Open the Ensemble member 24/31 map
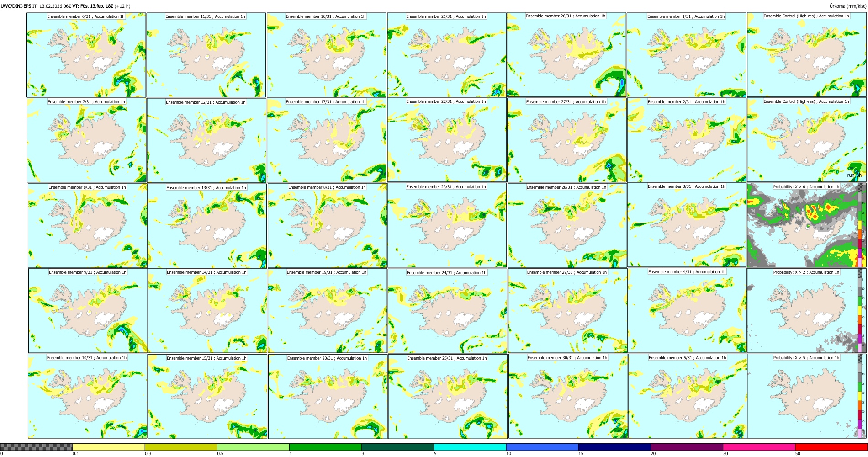The width and height of the screenshot is (868, 457). 447,311
